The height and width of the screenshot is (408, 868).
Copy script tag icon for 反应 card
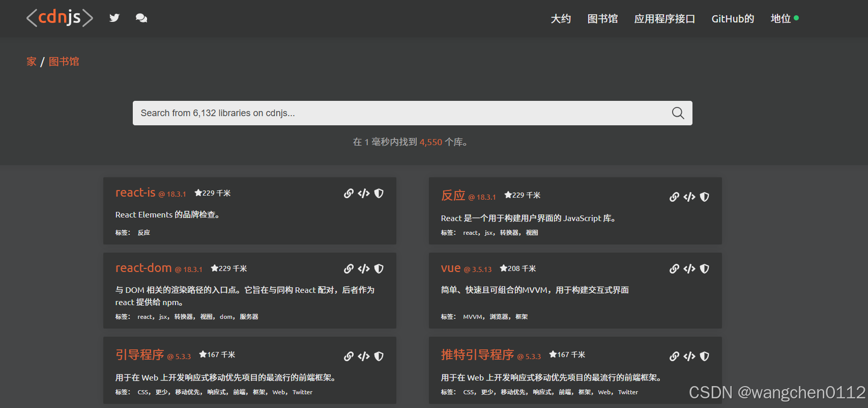pyautogui.click(x=689, y=197)
